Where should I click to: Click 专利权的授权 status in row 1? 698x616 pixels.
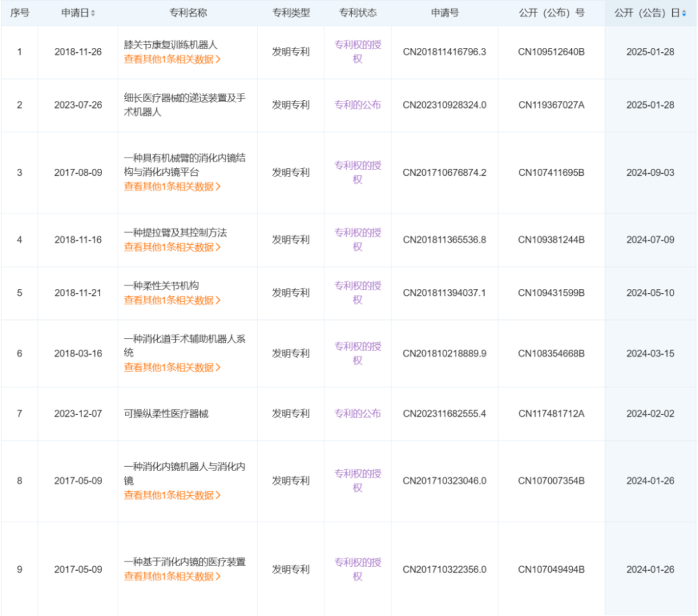click(x=358, y=52)
